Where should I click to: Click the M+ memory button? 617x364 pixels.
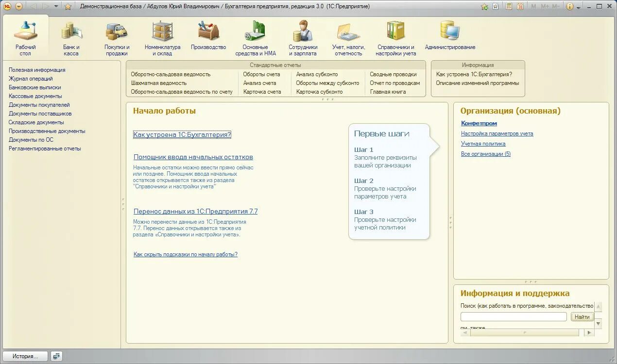click(x=545, y=6)
